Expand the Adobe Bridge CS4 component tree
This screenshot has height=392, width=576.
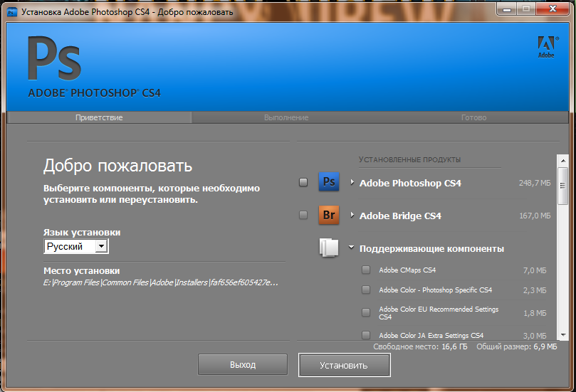(x=352, y=215)
